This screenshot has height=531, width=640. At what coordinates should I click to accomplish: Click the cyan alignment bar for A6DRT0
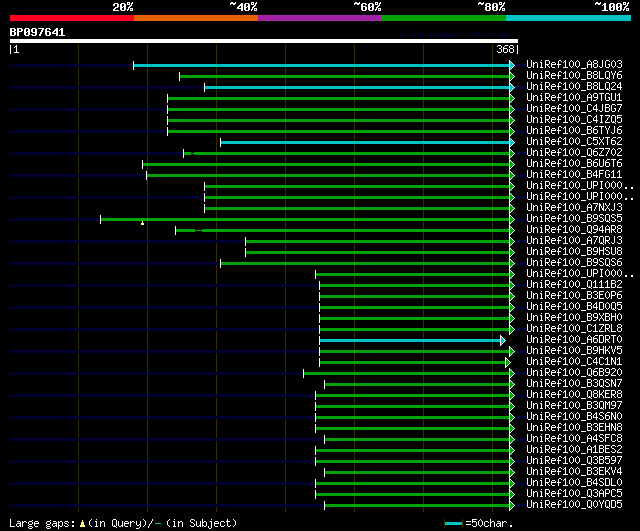(410, 340)
